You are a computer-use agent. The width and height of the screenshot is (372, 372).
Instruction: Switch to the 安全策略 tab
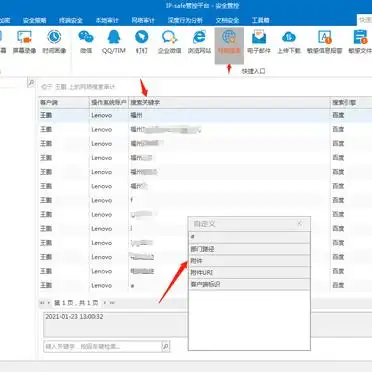pos(35,20)
